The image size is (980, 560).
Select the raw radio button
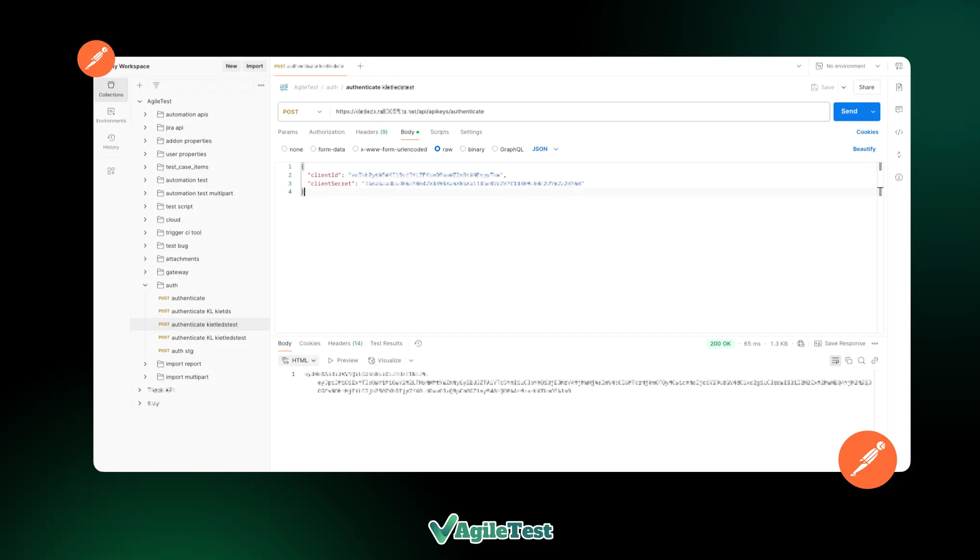click(x=437, y=149)
